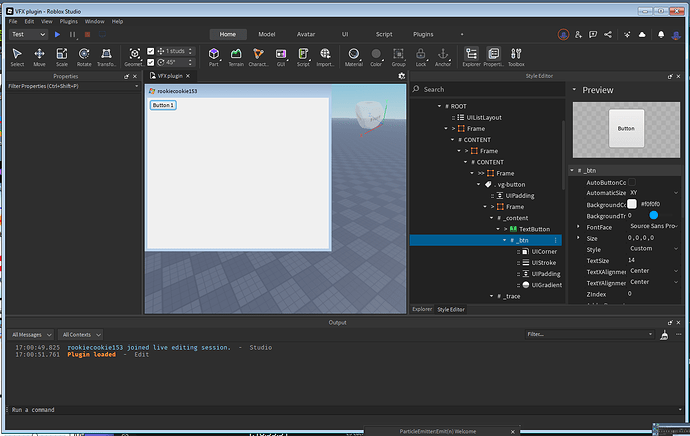
Task: Expand the Size property
Action: click(578, 238)
